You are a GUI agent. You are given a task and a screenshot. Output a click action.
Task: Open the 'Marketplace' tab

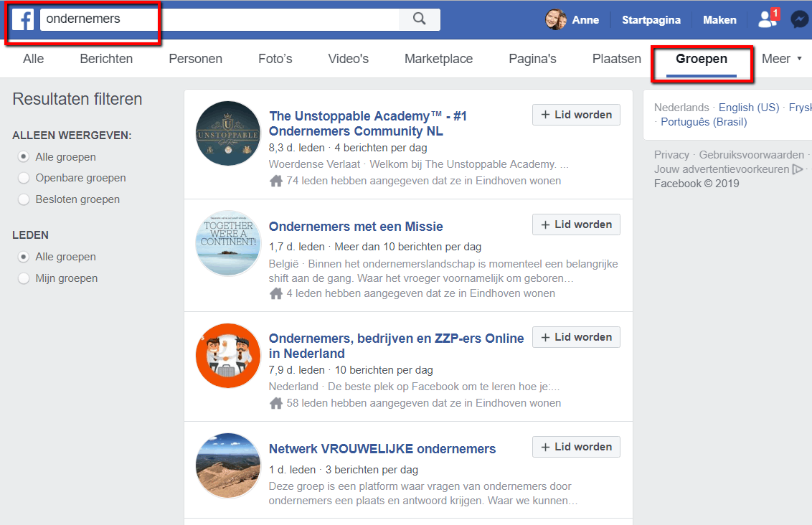click(438, 59)
